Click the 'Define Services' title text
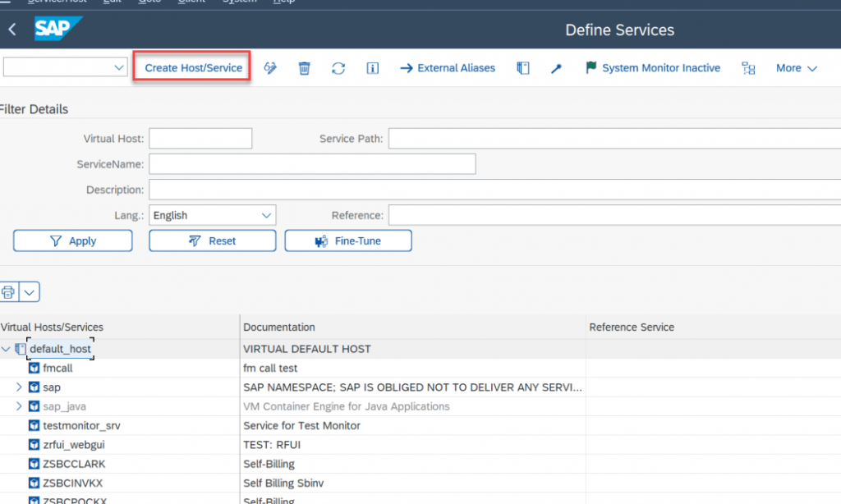Viewport: 841px width, 504px height. (619, 30)
